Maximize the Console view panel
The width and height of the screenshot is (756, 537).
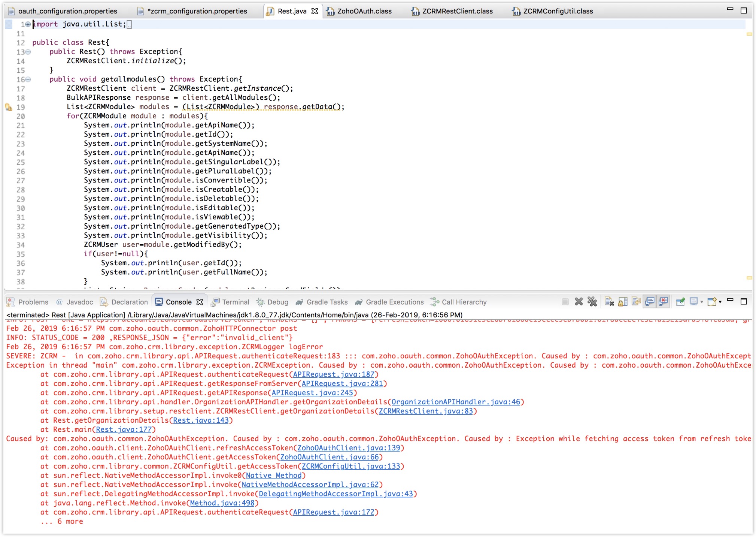[x=744, y=301]
